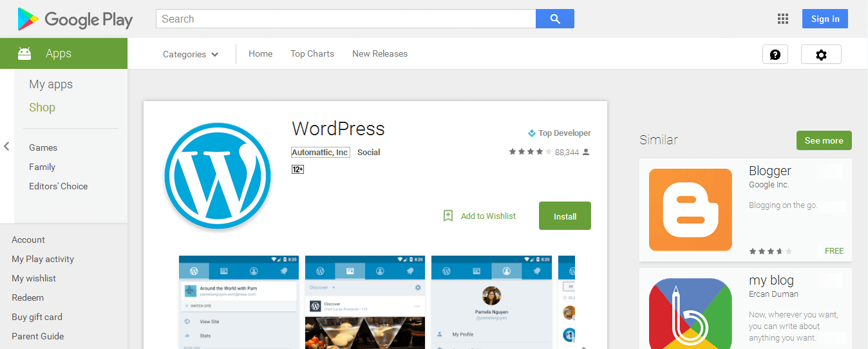Click the Add to Wishlist text
Screen dimensions: 868x349
point(488,216)
